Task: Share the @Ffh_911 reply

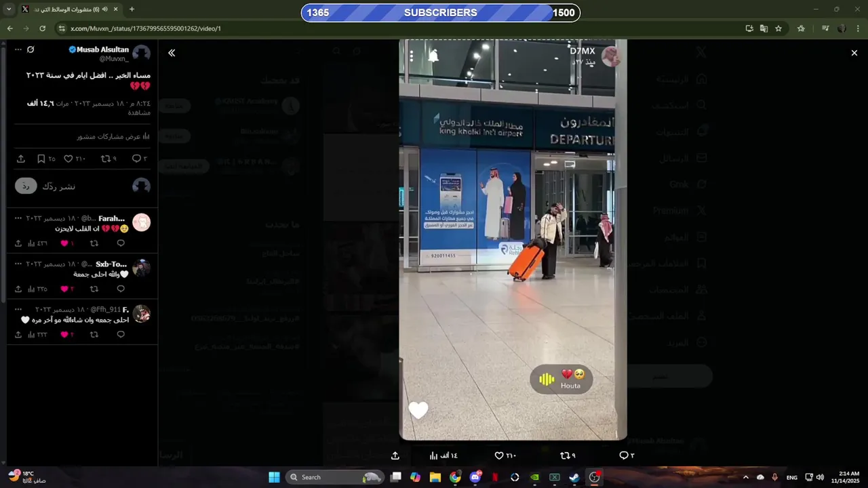Action: [x=18, y=334]
